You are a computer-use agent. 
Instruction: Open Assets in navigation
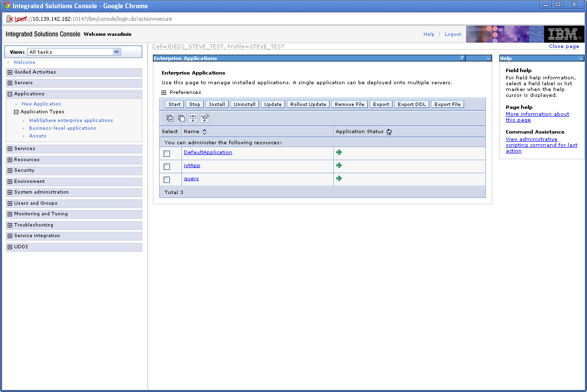pyautogui.click(x=38, y=136)
